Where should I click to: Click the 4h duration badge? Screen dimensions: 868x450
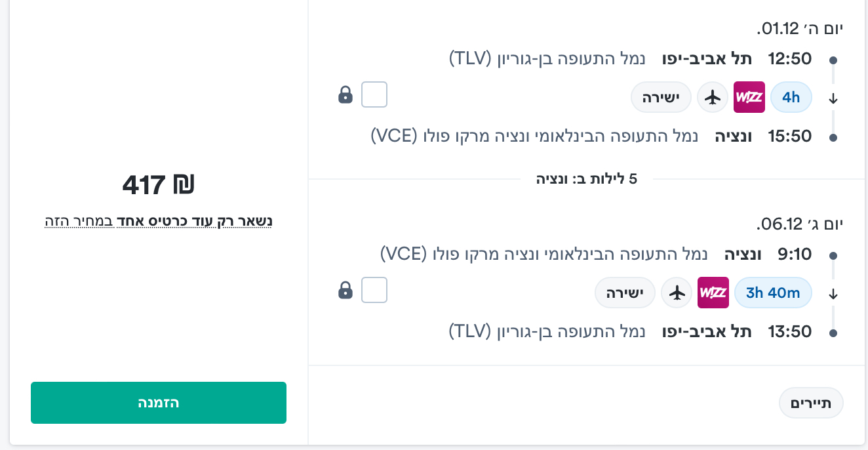click(x=791, y=98)
